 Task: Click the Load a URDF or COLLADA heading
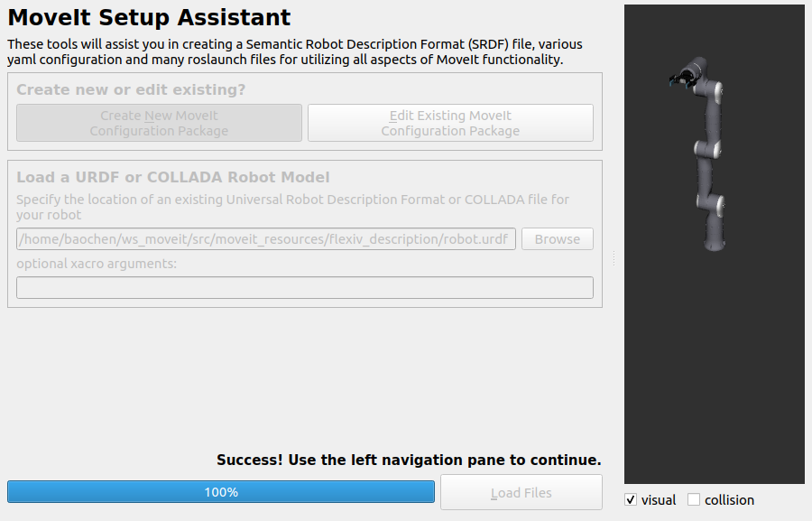coord(173,177)
